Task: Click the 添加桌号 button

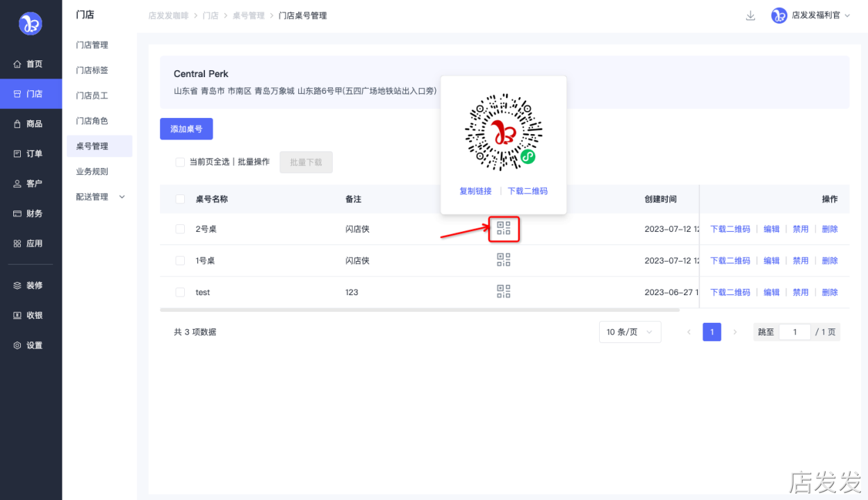Action: (186, 128)
